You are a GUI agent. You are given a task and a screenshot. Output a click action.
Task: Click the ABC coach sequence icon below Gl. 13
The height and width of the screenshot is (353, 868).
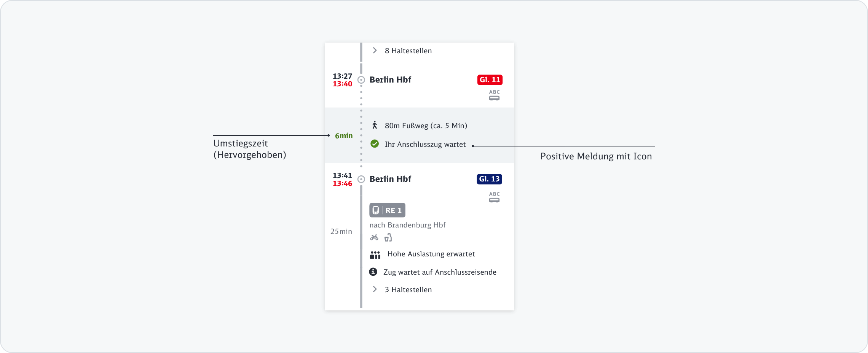click(x=494, y=197)
